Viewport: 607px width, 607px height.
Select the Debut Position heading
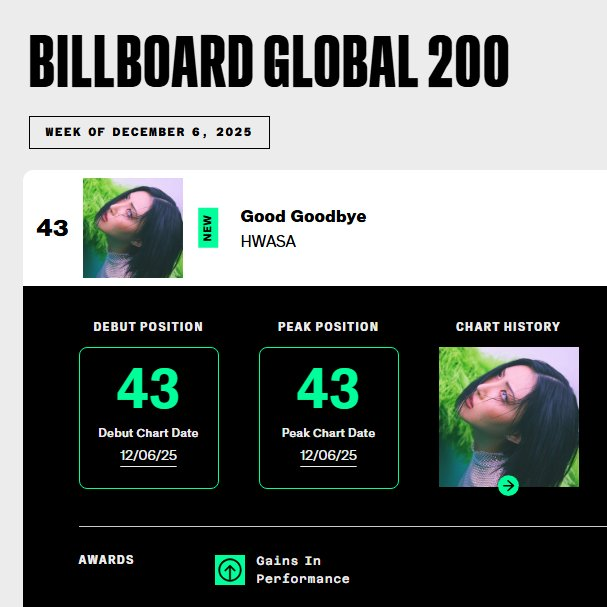click(148, 327)
